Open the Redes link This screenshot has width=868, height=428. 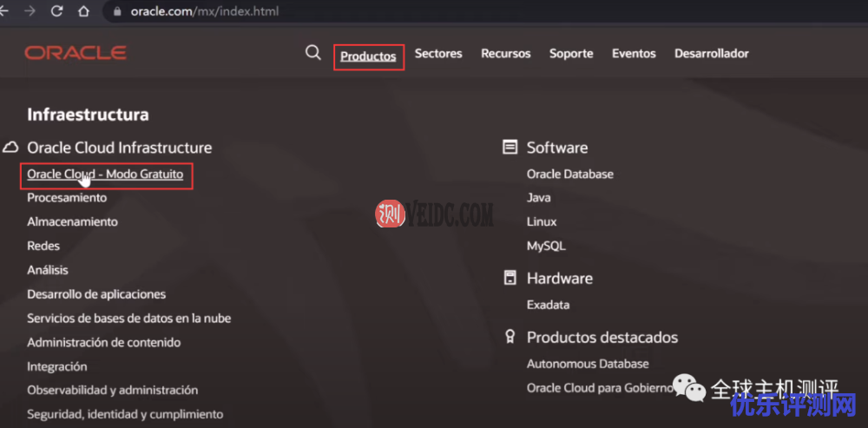(x=43, y=246)
